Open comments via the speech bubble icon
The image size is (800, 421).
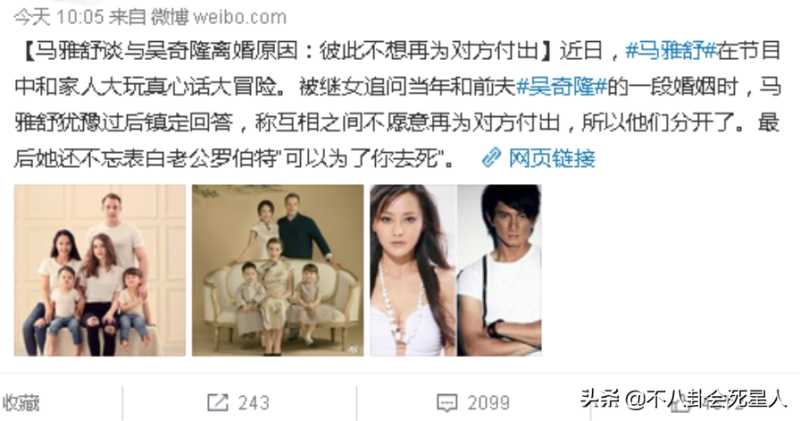point(447,403)
